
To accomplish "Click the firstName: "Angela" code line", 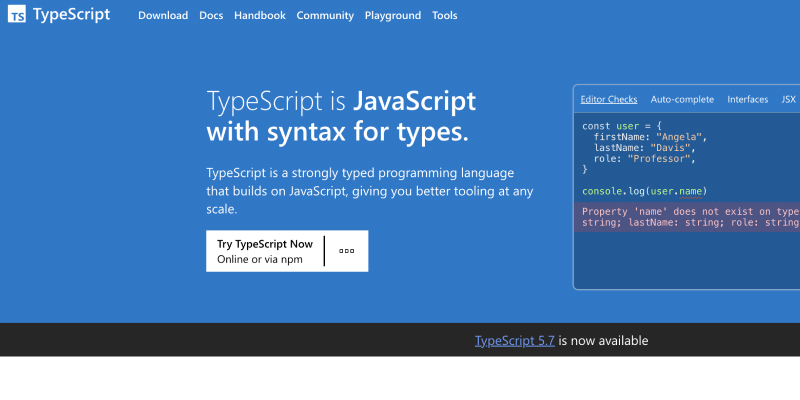I will (651, 137).
